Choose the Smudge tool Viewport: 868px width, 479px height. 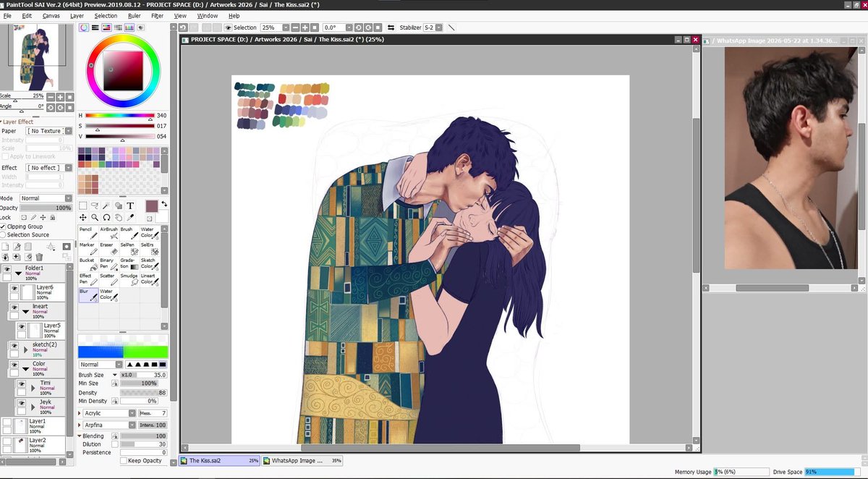(129, 279)
